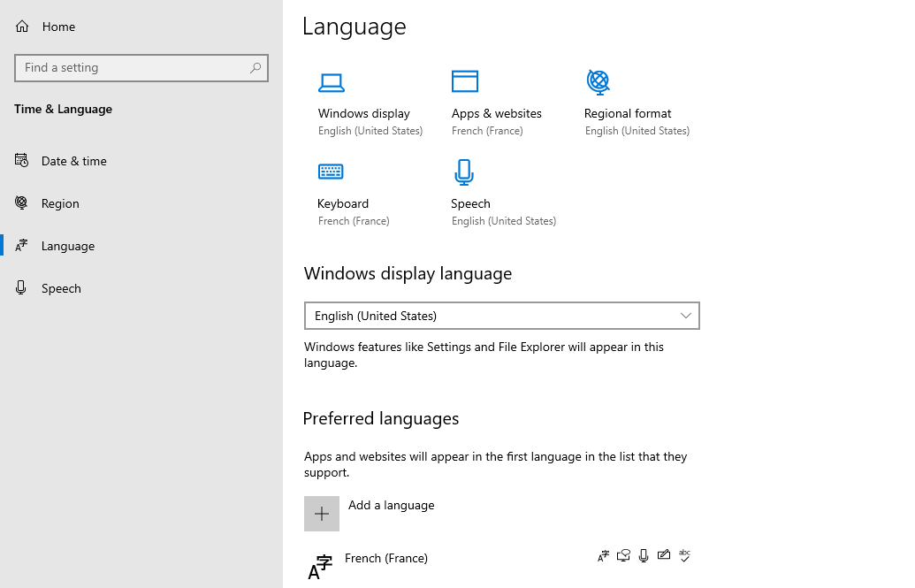This screenshot has width=915, height=588.
Task: Click the Windows display language heading
Action: tap(408, 273)
